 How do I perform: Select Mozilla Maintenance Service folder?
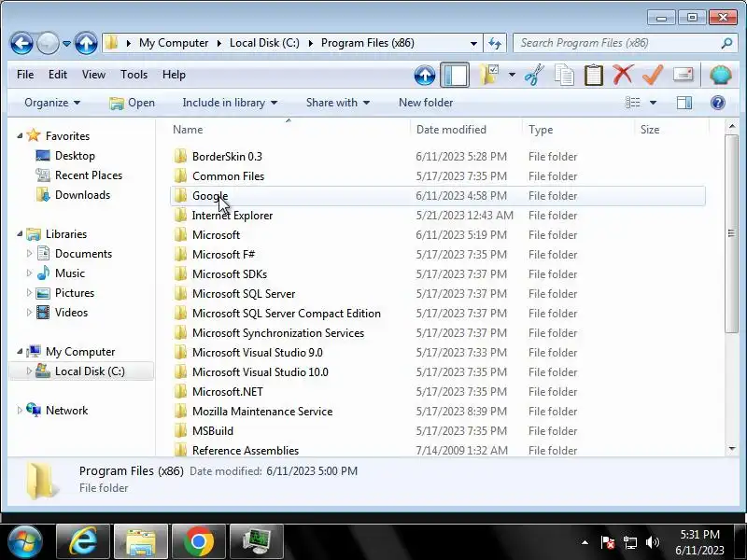tap(437, 412)
